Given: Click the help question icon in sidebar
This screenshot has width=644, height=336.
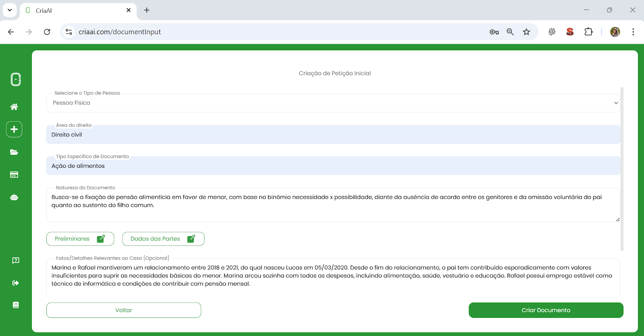Looking at the screenshot, I should coord(16,260).
